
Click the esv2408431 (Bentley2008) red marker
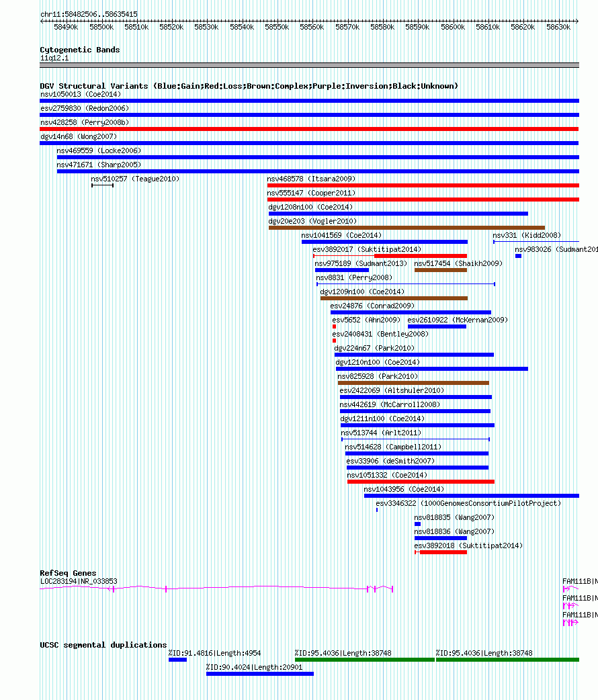coord(334,341)
